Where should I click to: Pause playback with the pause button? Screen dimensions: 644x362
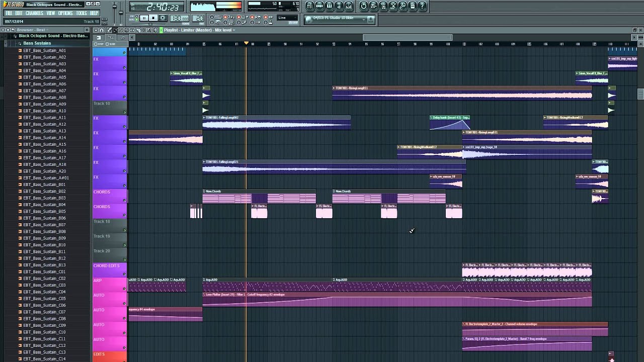click(144, 18)
